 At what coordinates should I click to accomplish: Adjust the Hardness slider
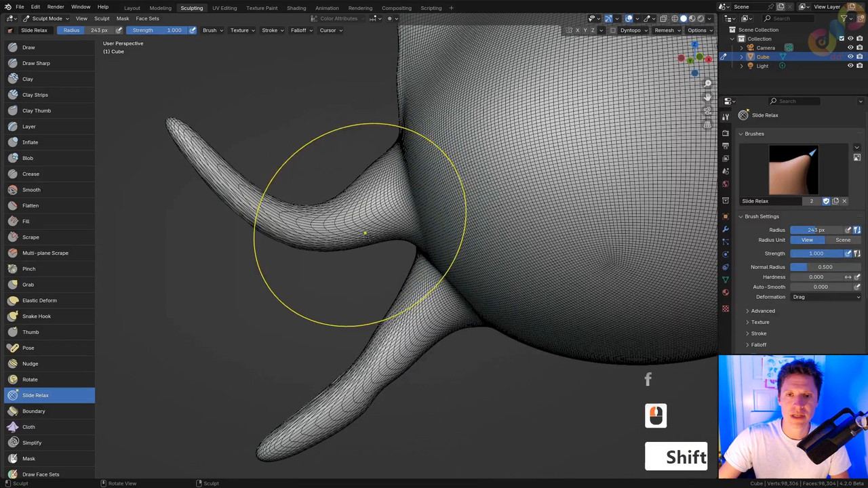point(816,277)
